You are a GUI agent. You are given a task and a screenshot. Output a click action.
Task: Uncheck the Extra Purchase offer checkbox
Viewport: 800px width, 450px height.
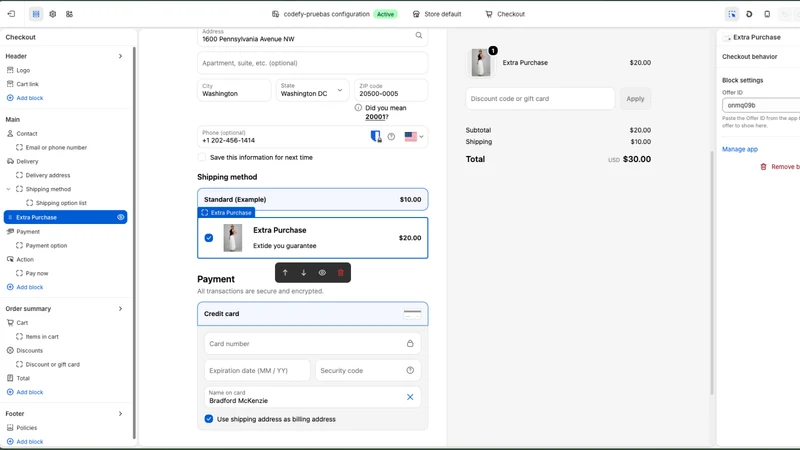pos(209,238)
